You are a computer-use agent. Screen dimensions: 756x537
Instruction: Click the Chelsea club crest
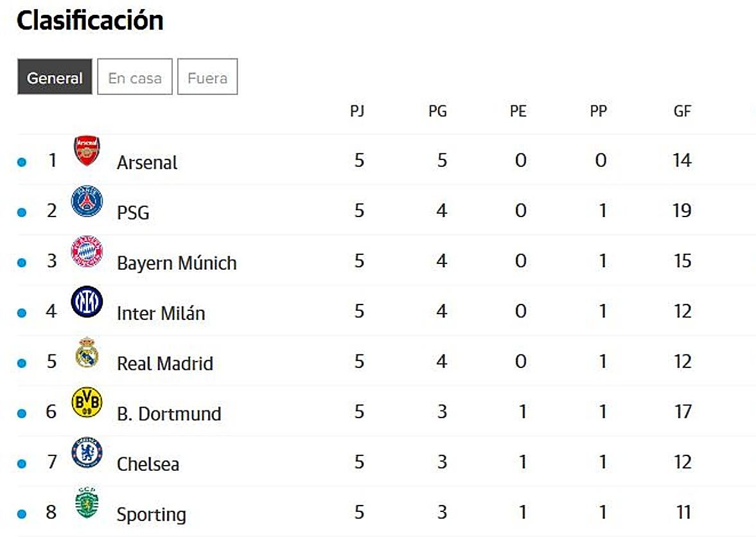click(87, 453)
